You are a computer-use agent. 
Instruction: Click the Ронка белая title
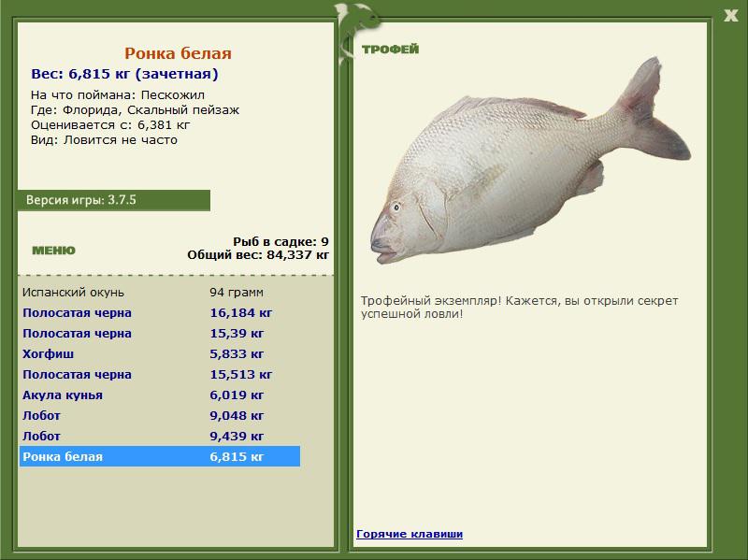tap(178, 53)
